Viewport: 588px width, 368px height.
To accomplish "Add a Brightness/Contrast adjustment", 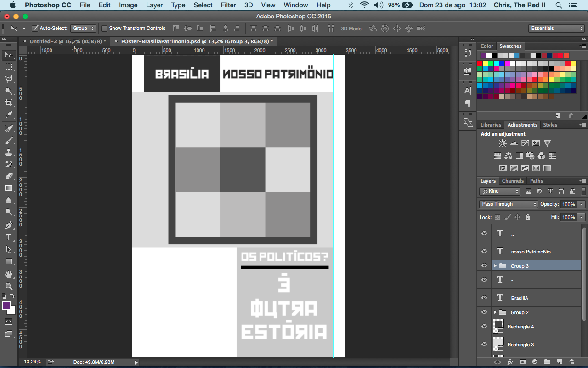I will [503, 144].
